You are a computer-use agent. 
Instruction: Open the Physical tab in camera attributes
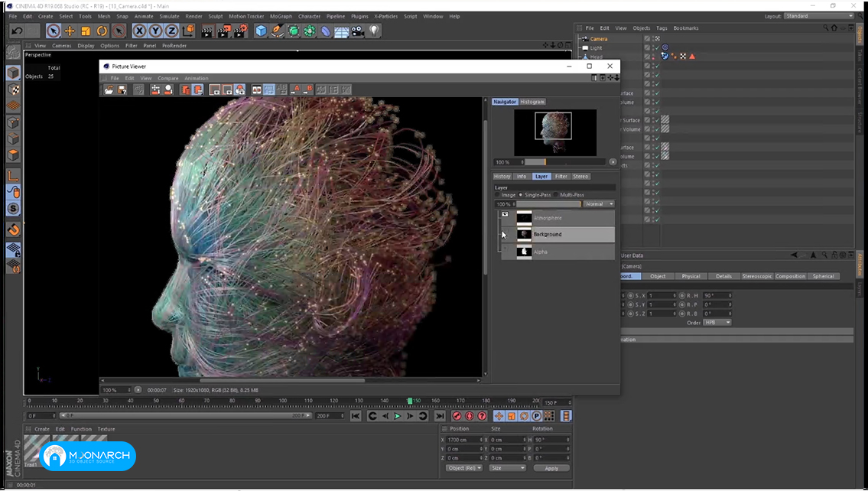691,276
